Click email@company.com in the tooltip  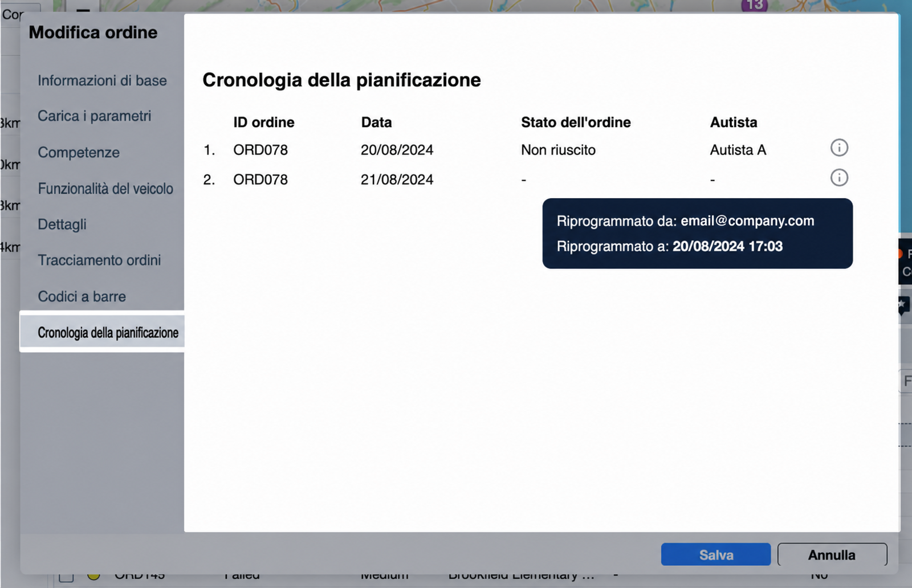tap(747, 221)
